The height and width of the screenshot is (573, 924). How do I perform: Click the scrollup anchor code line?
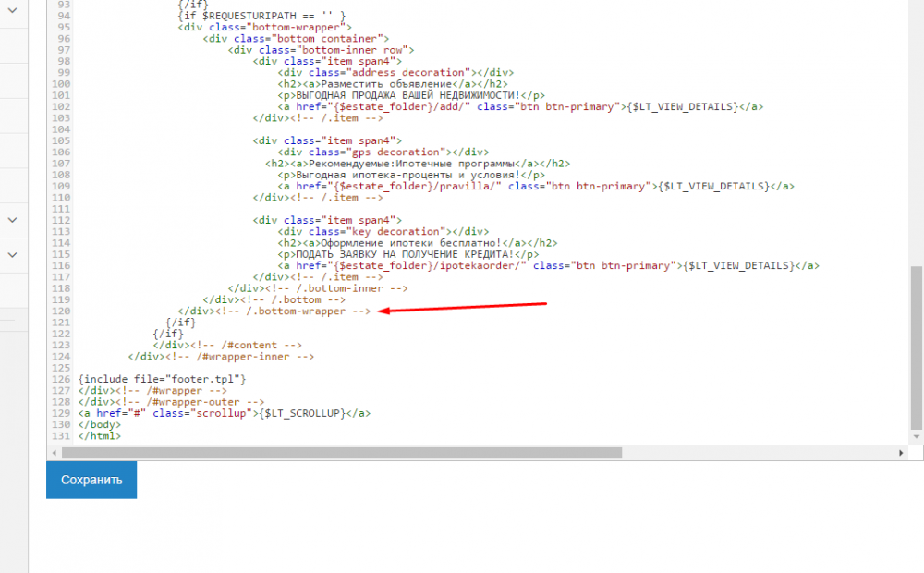(225, 413)
